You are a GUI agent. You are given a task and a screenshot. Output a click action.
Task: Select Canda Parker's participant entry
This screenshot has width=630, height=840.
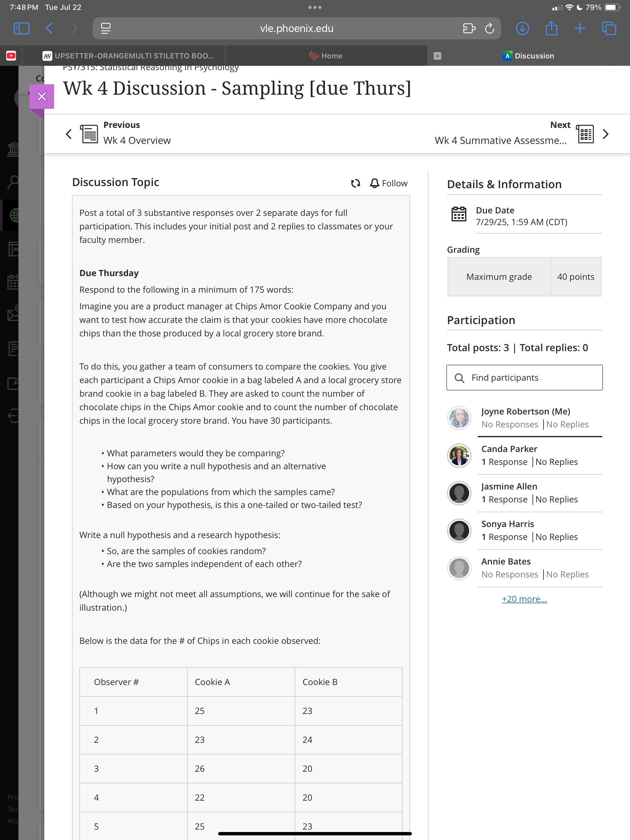click(x=524, y=455)
